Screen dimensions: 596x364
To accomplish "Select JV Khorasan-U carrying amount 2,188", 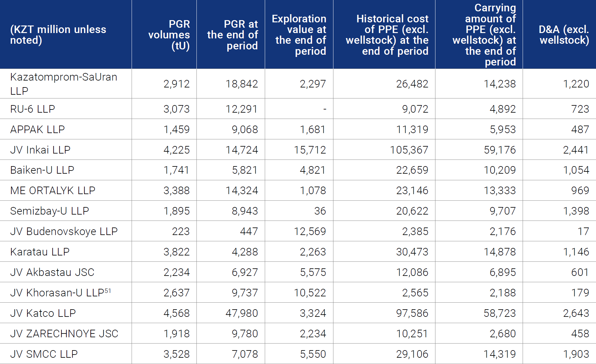I will pyautogui.click(x=503, y=293).
